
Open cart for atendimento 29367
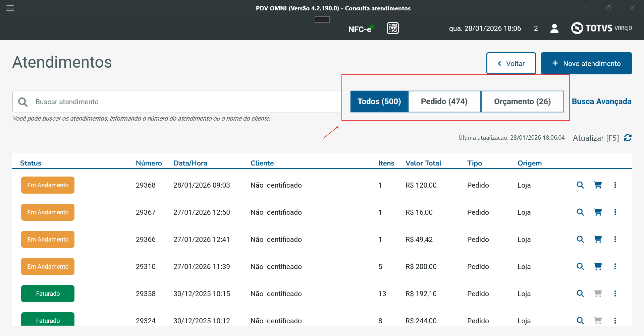coord(598,212)
